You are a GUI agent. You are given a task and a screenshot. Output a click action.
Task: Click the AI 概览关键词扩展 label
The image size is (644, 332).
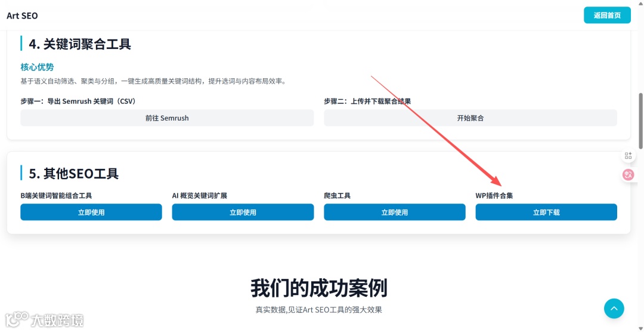(x=200, y=196)
